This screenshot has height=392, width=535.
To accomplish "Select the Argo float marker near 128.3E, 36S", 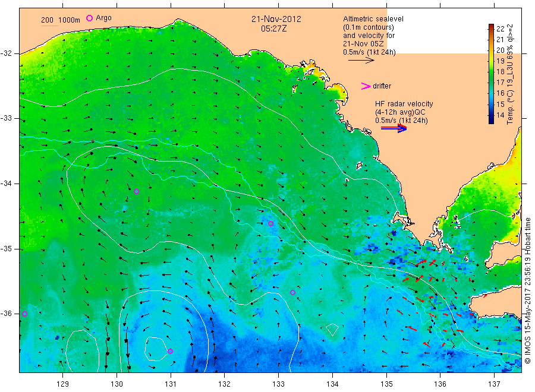I will click(x=24, y=314).
